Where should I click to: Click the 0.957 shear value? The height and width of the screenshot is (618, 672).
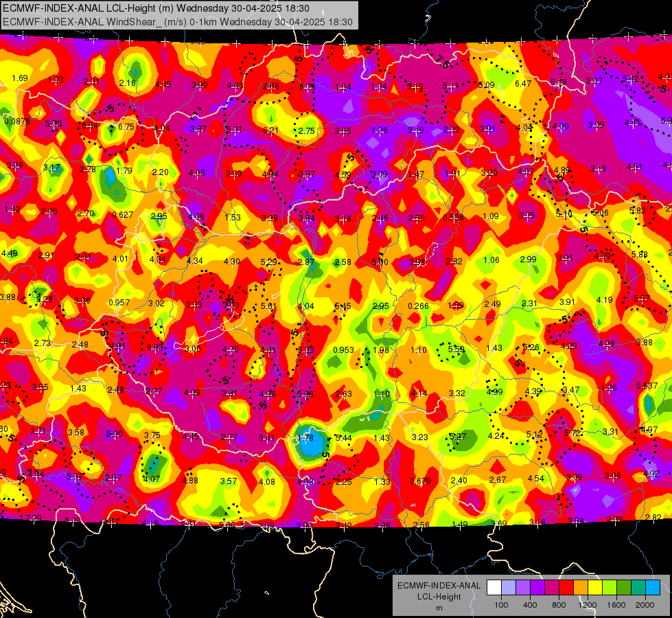[x=119, y=302]
